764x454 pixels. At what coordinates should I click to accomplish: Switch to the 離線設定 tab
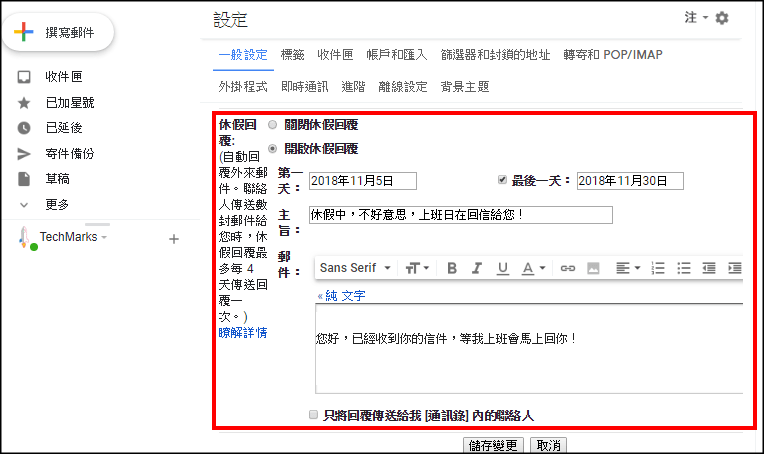403,87
